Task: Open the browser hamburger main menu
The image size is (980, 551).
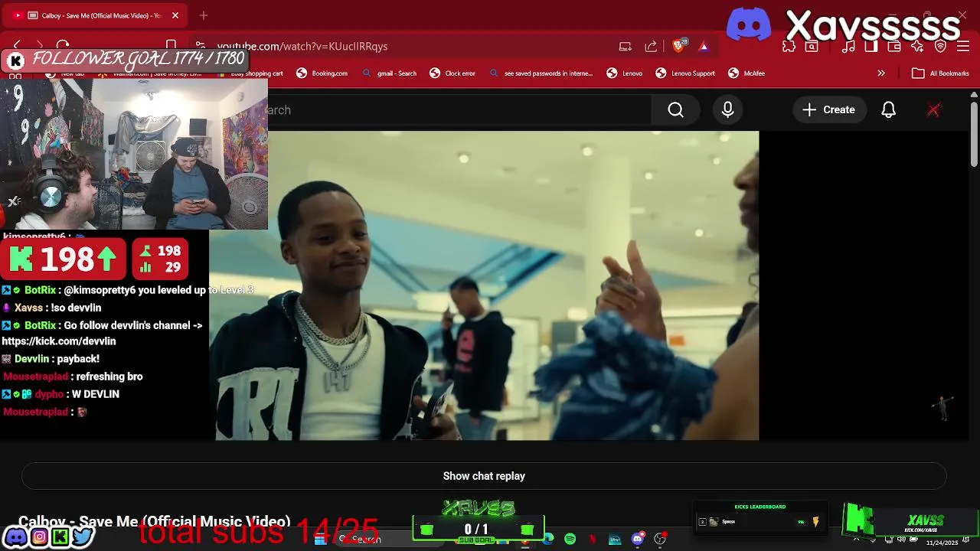Action: (x=963, y=47)
